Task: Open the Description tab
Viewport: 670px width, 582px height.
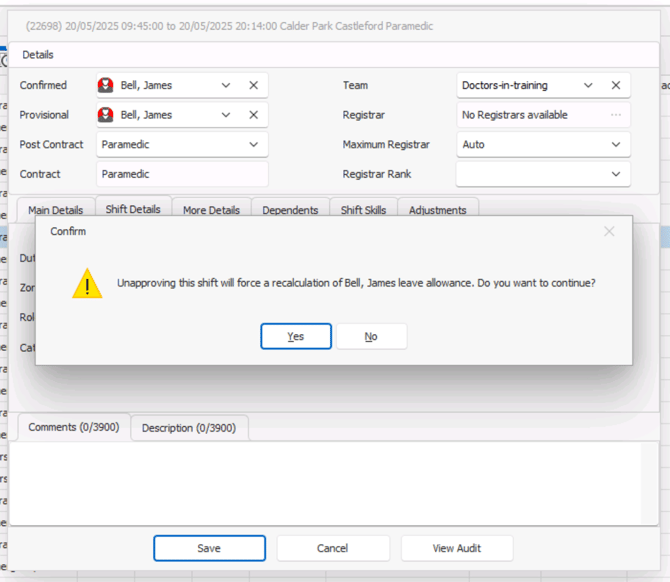Action: [189, 428]
